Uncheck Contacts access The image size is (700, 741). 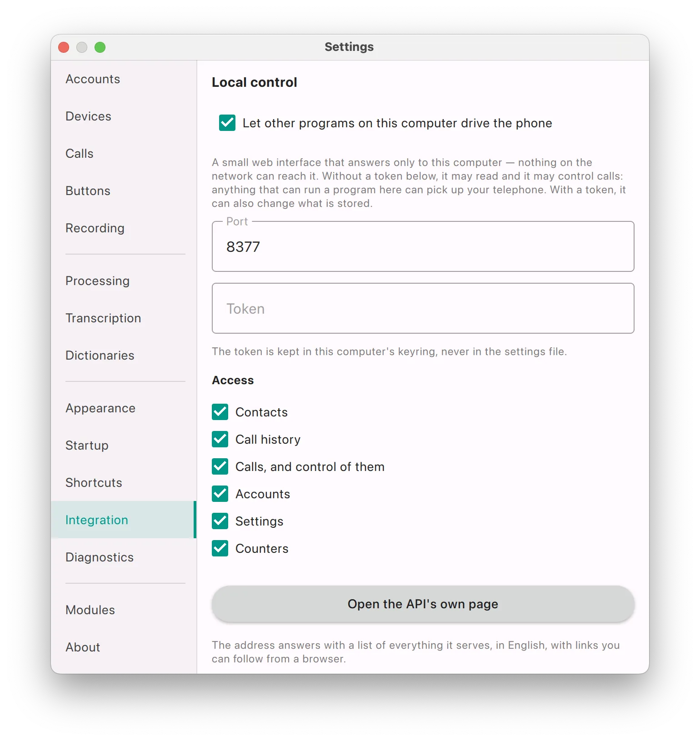pyautogui.click(x=220, y=412)
